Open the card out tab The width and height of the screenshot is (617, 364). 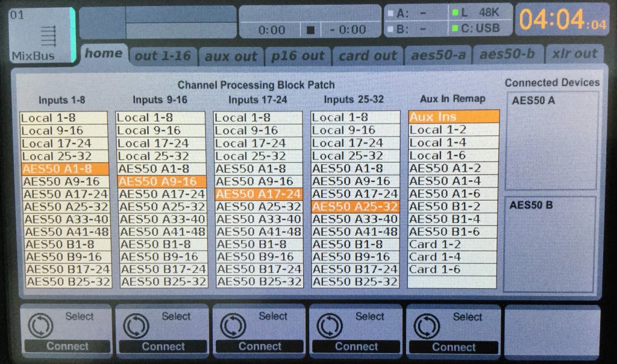(368, 56)
